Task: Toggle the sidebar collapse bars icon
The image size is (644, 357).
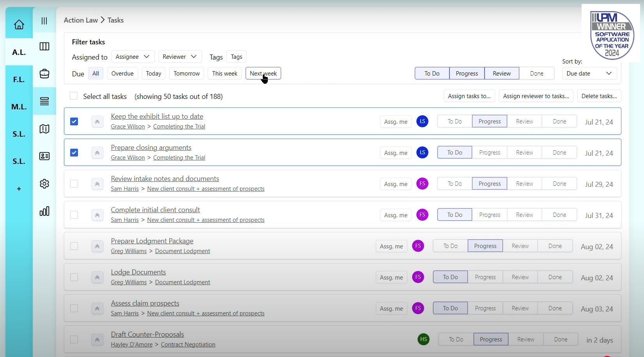Action: [44, 21]
